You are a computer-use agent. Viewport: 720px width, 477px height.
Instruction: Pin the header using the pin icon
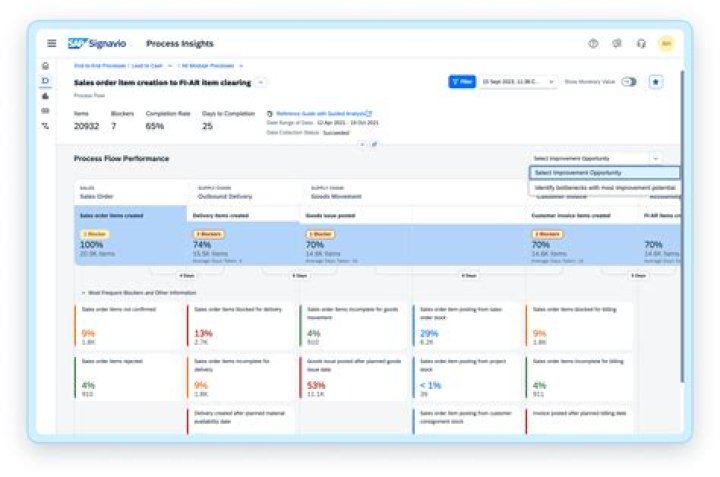click(375, 144)
